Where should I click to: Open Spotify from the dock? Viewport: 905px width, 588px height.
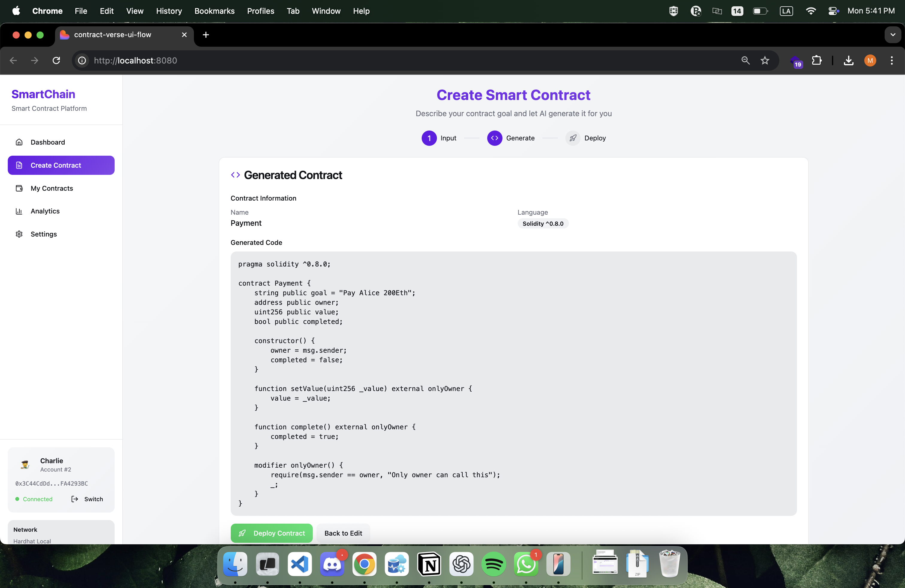(x=493, y=564)
